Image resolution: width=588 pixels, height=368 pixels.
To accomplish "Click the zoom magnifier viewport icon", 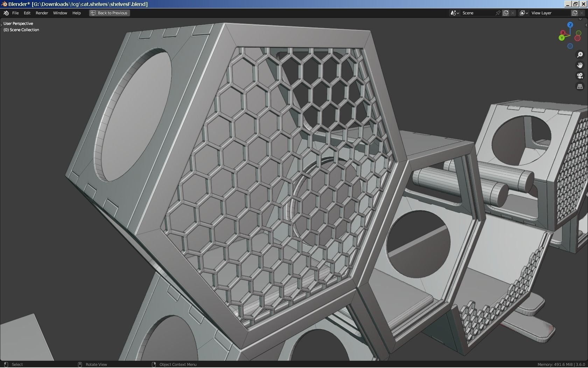I will tap(580, 55).
